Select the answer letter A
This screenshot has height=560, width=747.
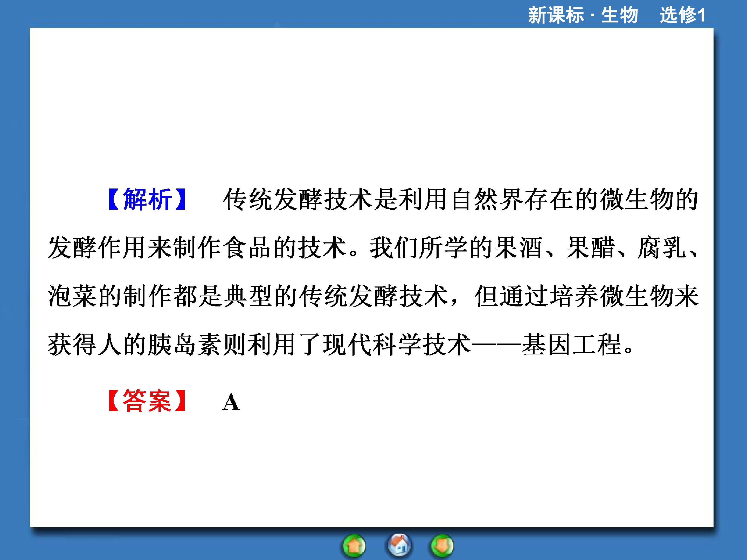[x=231, y=402]
